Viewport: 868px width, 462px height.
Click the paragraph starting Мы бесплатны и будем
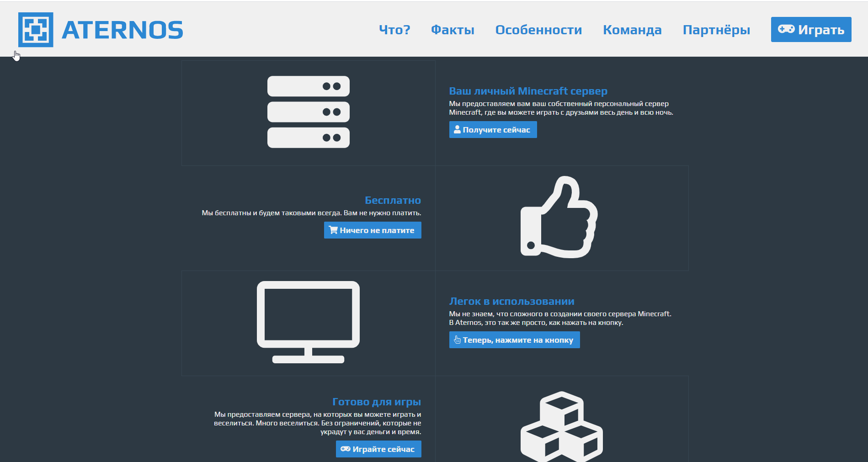pyautogui.click(x=311, y=213)
